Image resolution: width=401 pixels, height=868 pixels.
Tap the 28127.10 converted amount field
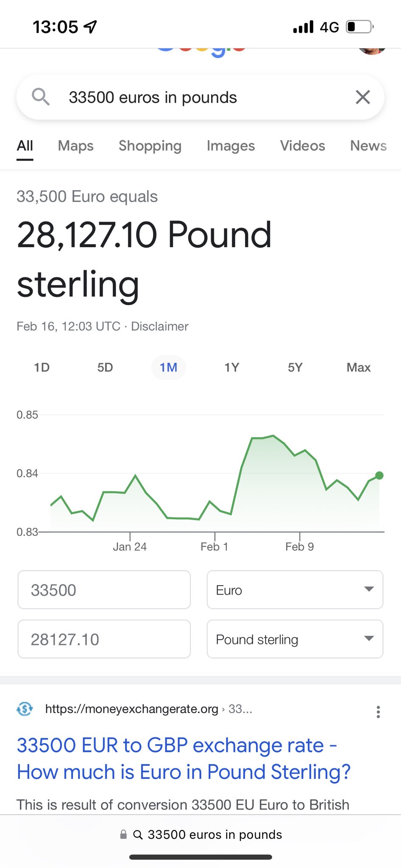104,639
